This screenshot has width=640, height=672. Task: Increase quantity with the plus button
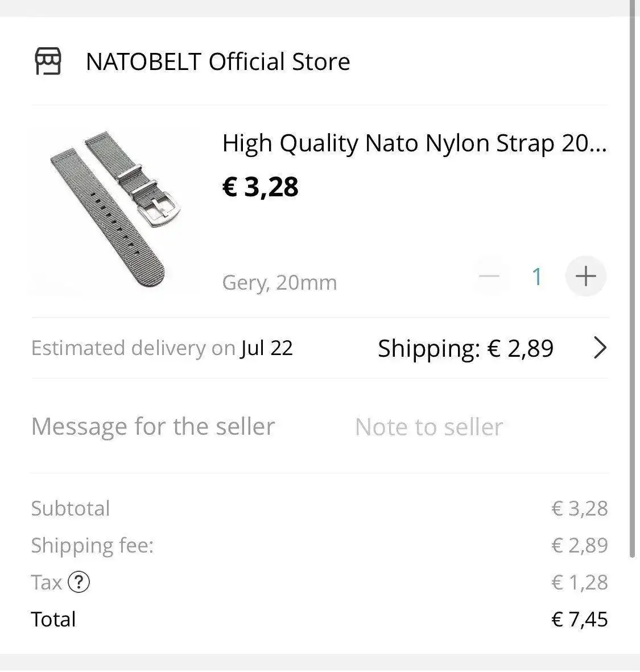[585, 277]
